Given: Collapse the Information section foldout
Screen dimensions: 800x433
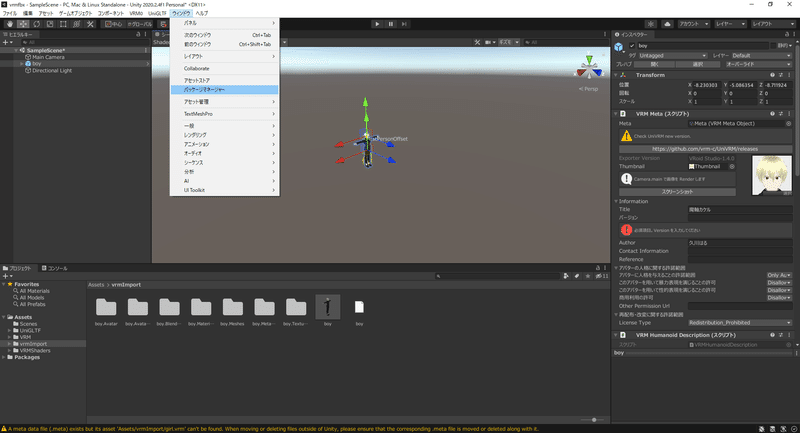Looking at the screenshot, I should pos(616,201).
